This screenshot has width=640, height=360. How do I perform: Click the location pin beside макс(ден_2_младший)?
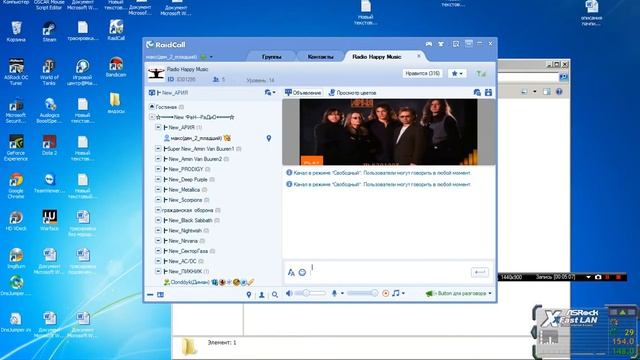point(269,138)
